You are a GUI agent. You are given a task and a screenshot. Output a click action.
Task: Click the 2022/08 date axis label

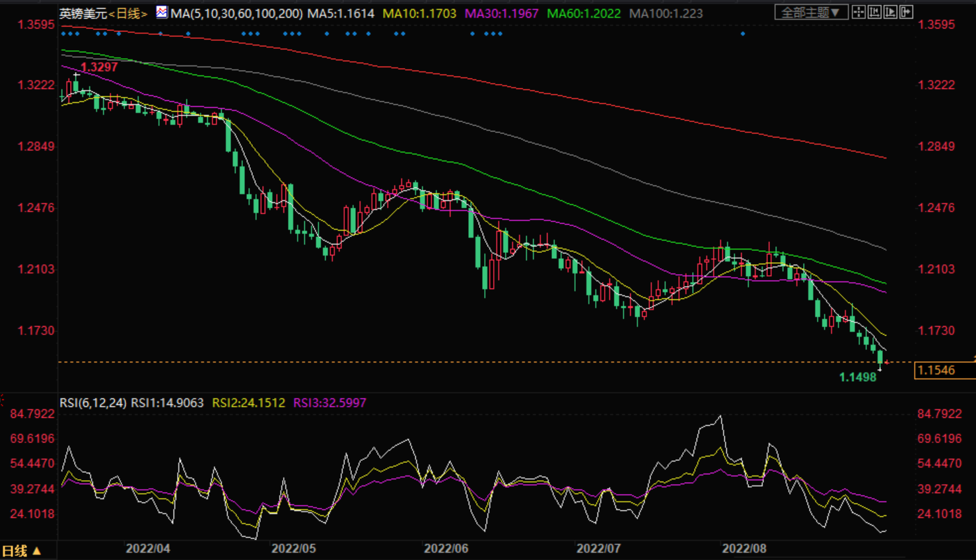[744, 549]
